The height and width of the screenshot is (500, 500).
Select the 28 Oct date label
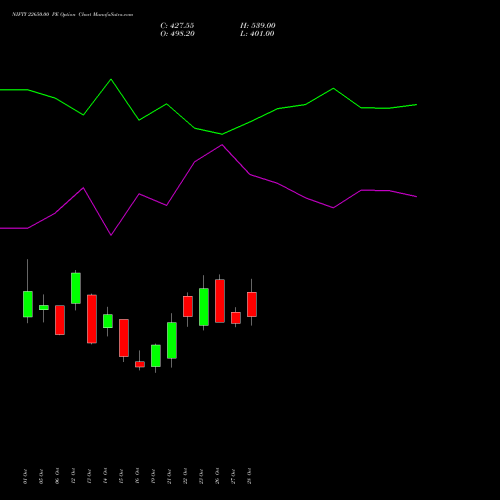(249, 476)
